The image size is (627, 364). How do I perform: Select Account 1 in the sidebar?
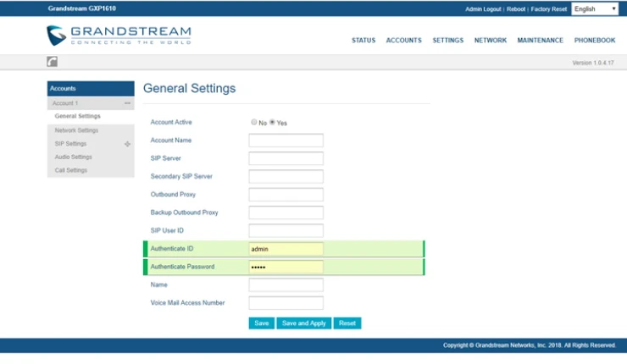click(x=91, y=103)
